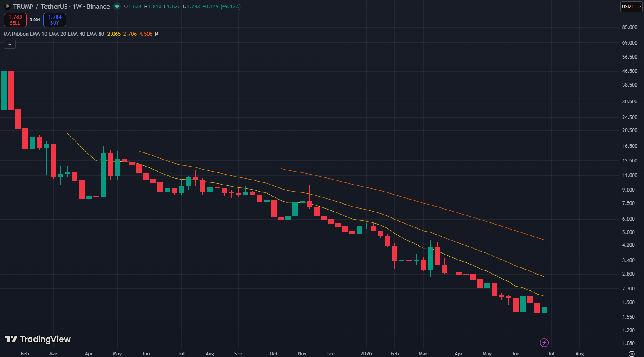Click the 1.900 price scale label
644x357 pixels.
coord(629,302)
